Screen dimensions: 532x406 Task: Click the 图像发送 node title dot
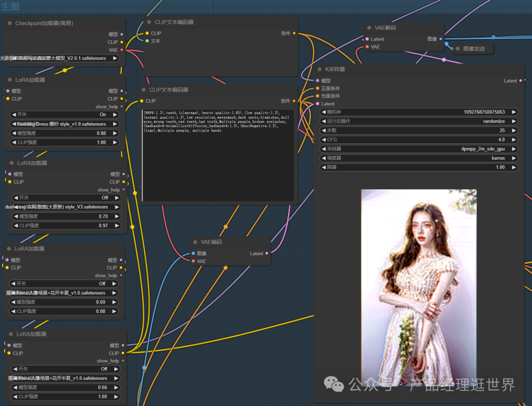pyautogui.click(x=458, y=49)
